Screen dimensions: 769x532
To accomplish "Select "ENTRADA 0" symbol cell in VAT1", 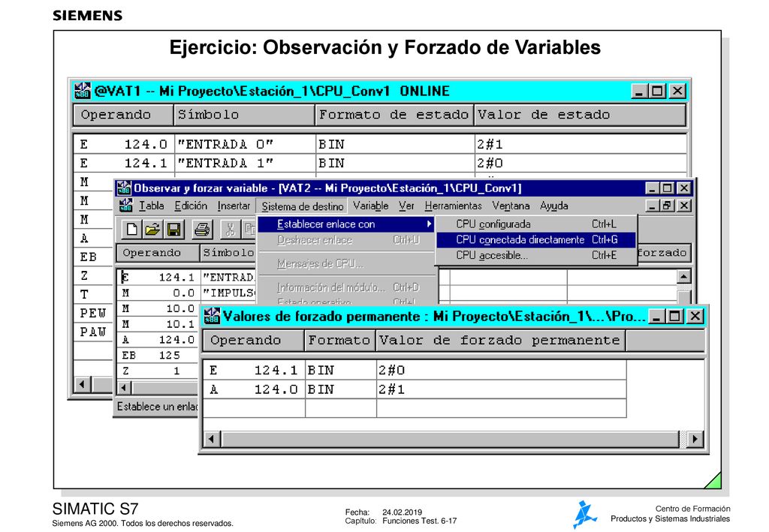I will tap(245, 145).
